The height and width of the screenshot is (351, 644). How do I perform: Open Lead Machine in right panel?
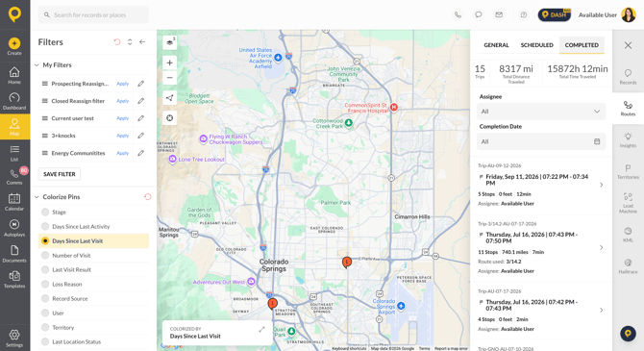[628, 203]
